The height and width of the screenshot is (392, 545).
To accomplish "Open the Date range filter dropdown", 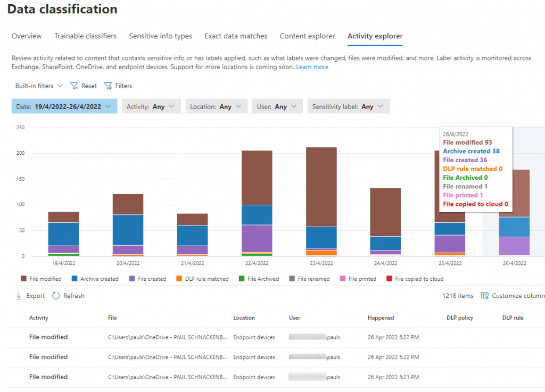I will 64,106.
